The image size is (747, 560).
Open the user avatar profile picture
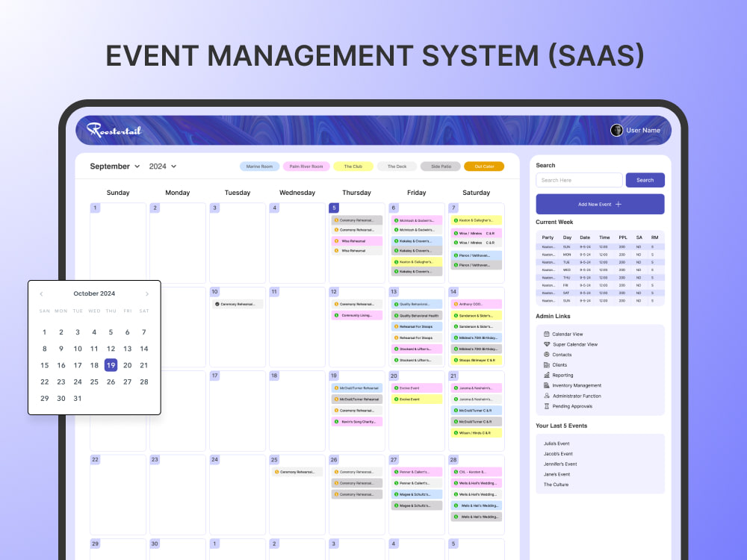pos(616,130)
